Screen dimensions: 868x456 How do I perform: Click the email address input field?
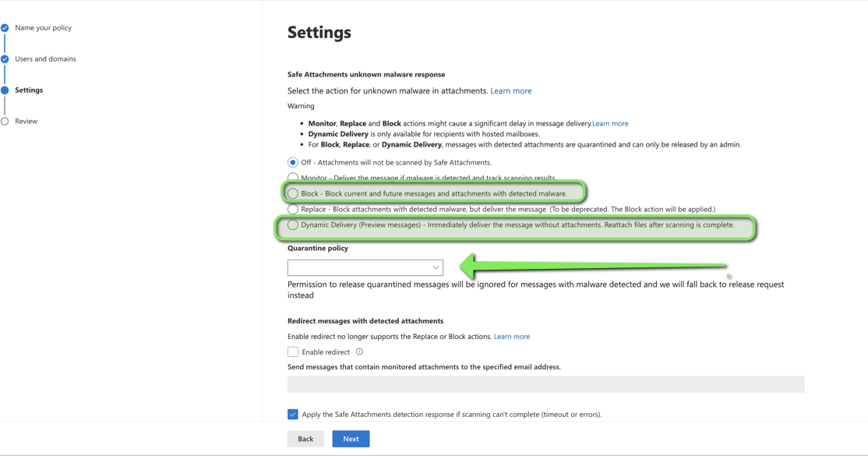point(545,384)
